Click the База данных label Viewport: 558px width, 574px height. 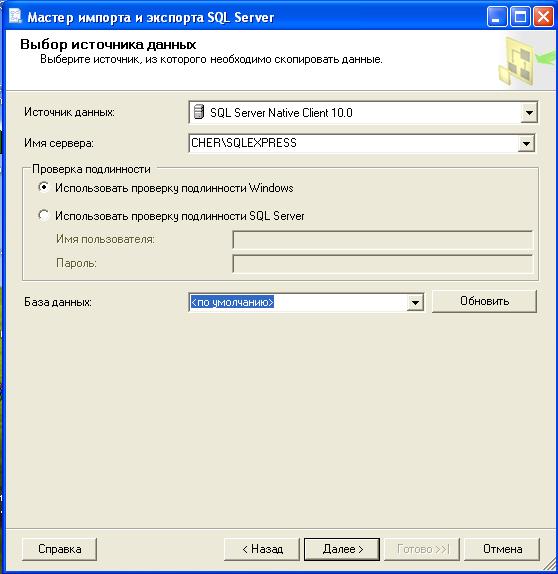click(58, 302)
